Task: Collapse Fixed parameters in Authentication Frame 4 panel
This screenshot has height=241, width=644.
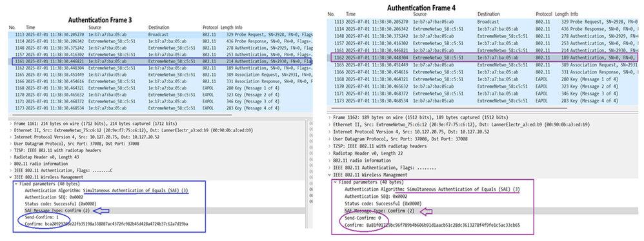Action: click(335, 182)
